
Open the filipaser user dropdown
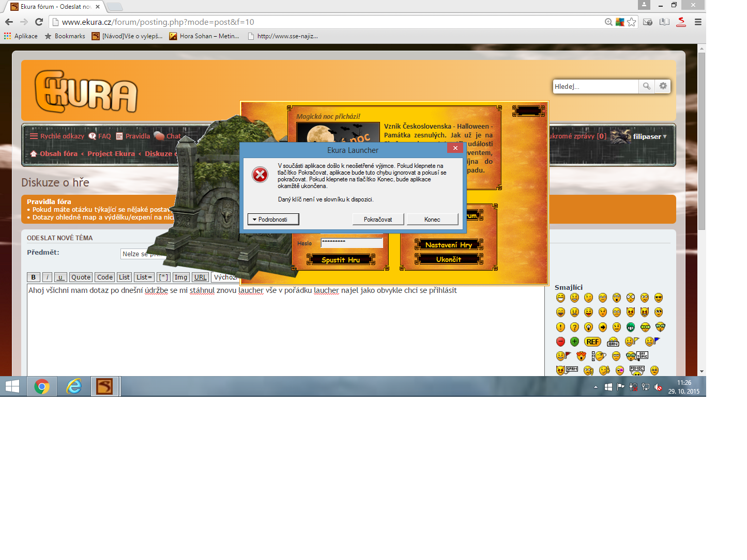(x=649, y=136)
